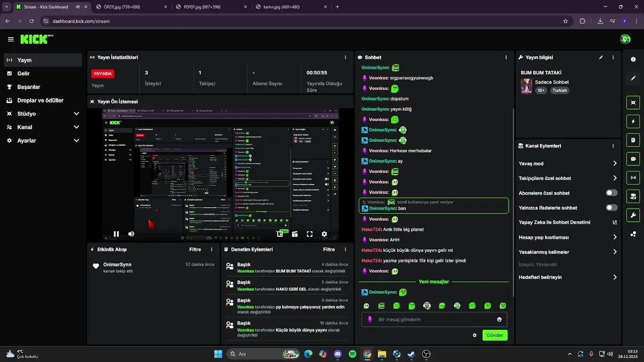Mute the stream preview volume
644x362 pixels.
pyautogui.click(x=131, y=234)
